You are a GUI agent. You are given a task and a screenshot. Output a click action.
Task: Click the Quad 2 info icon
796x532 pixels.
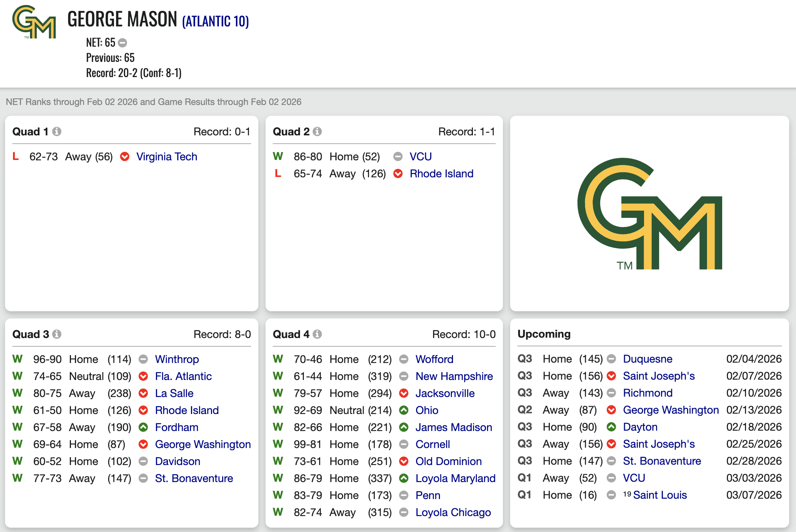317,131
